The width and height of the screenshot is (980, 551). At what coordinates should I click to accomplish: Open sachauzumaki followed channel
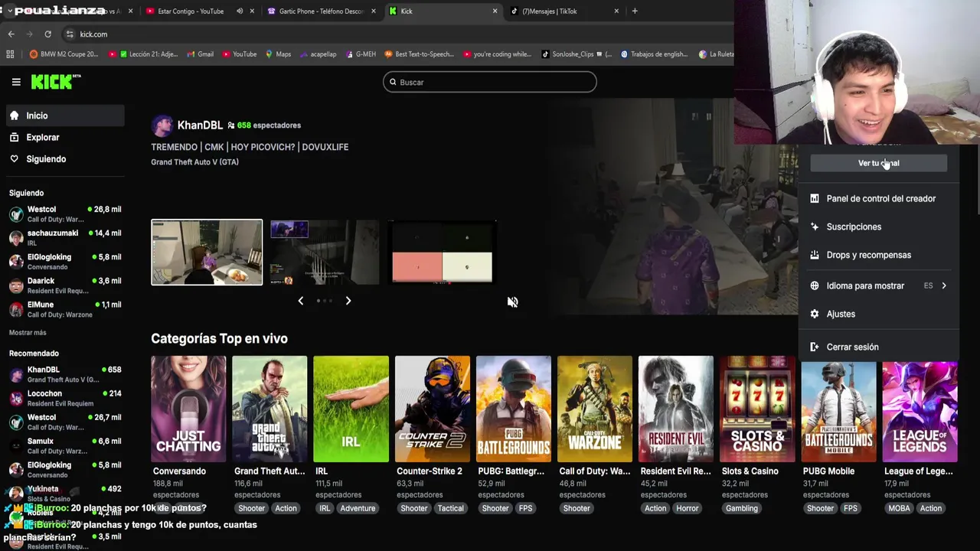(x=65, y=237)
